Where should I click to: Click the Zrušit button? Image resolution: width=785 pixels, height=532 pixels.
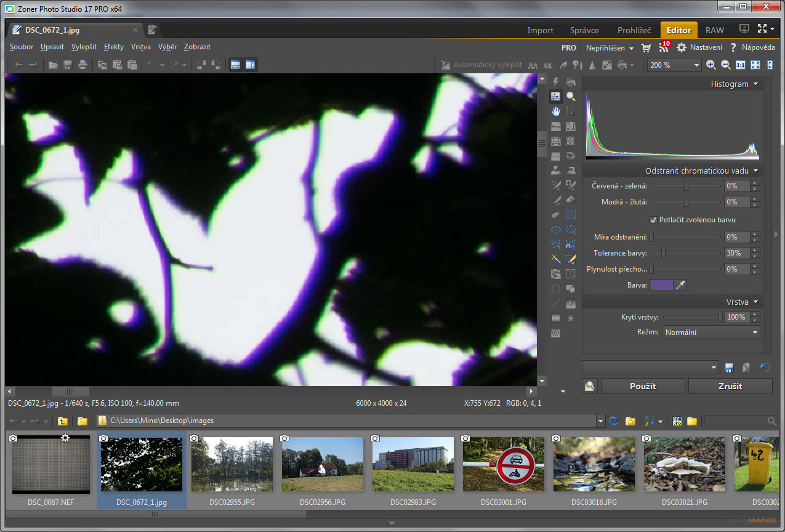pyautogui.click(x=730, y=386)
